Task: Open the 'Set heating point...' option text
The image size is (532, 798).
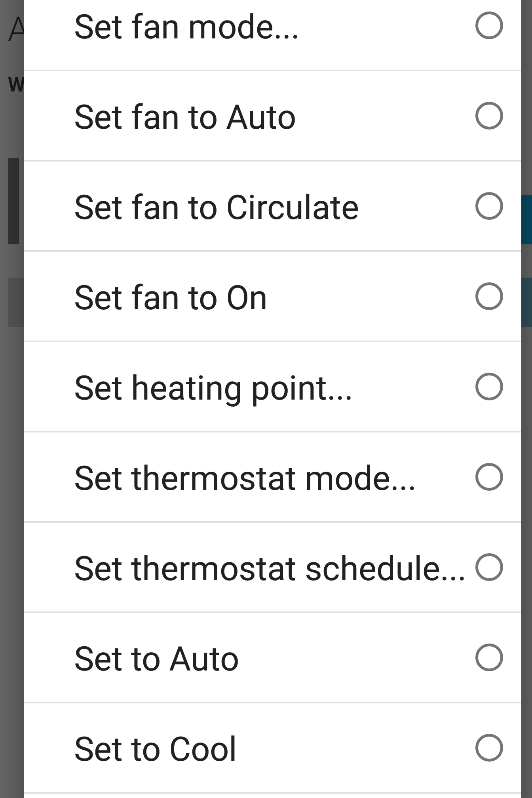Action: click(x=213, y=389)
